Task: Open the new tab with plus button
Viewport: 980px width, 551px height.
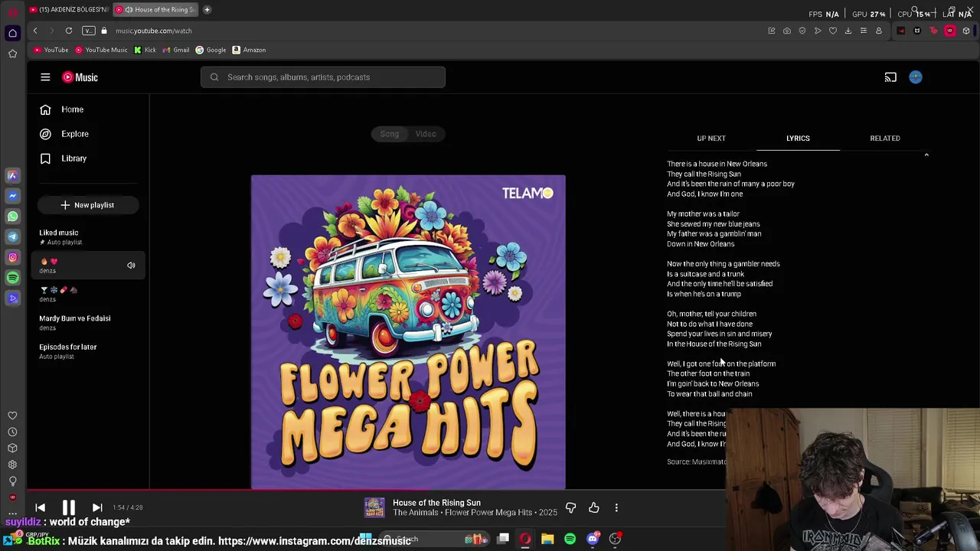Action: click(x=207, y=9)
